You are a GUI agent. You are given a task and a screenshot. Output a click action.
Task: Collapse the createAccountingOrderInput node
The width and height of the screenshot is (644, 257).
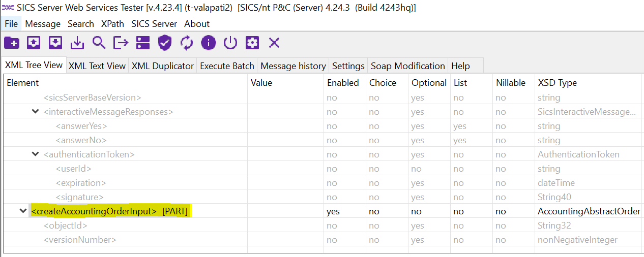coord(23,211)
